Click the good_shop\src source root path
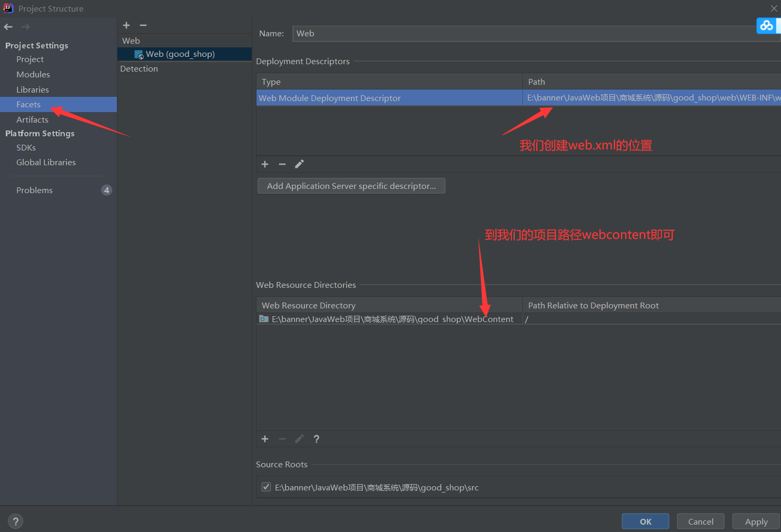 [377, 488]
